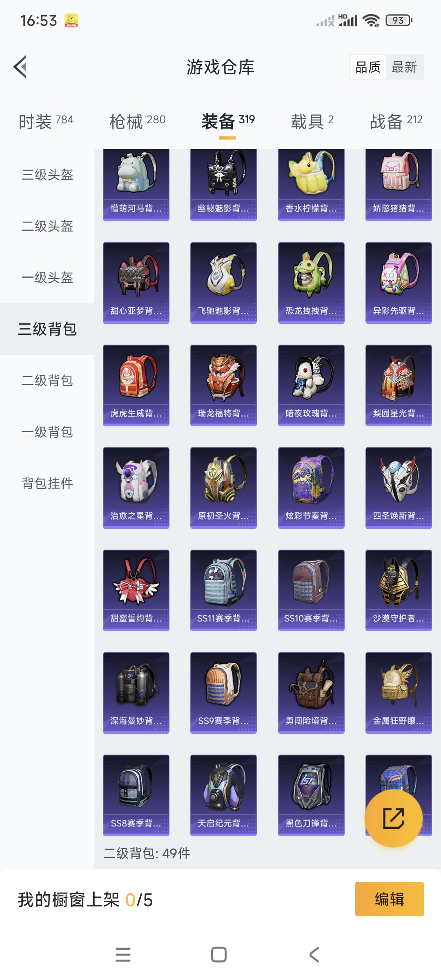Select the SS11赛季 backpack item
Viewport: 441px width, 980px height.
click(x=223, y=590)
